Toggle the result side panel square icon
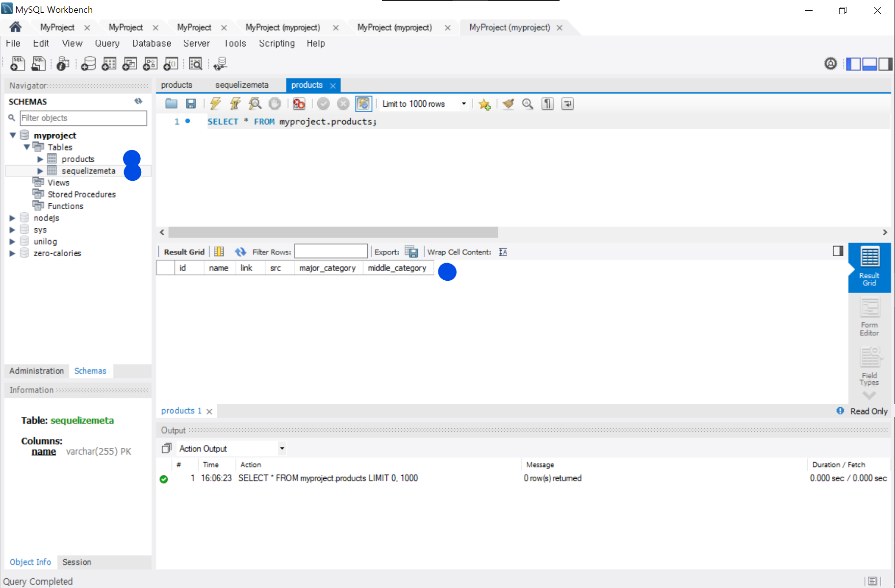Image resolution: width=895 pixels, height=588 pixels. coord(838,251)
